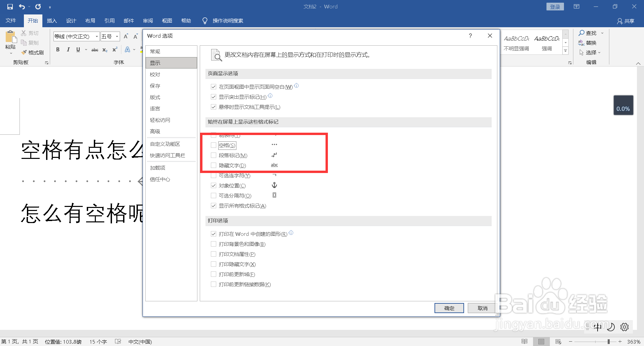Expand the underline style dropdown arrow
The height and width of the screenshot is (346, 644).
pos(86,49)
